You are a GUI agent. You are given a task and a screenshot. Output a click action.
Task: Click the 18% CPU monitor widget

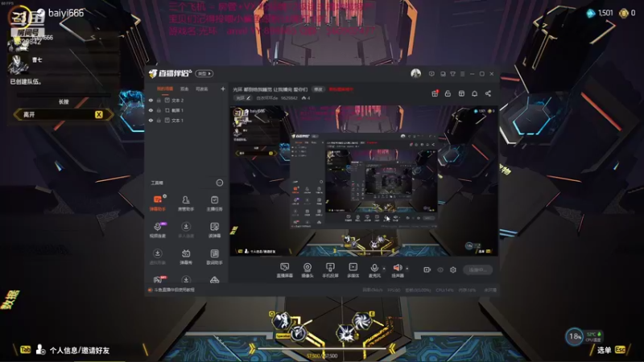click(584, 337)
